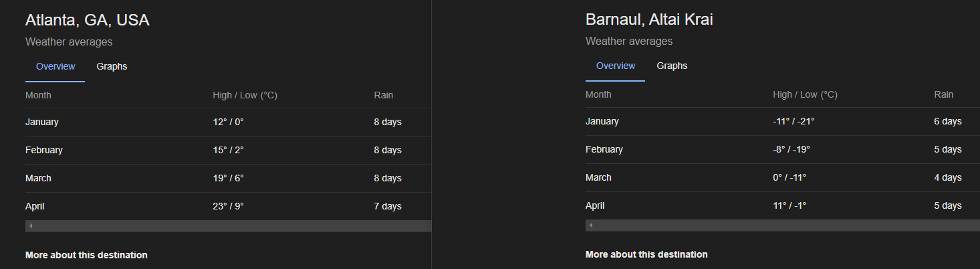
Task: Open the Graphs tab for Barnaul
Action: (x=672, y=66)
